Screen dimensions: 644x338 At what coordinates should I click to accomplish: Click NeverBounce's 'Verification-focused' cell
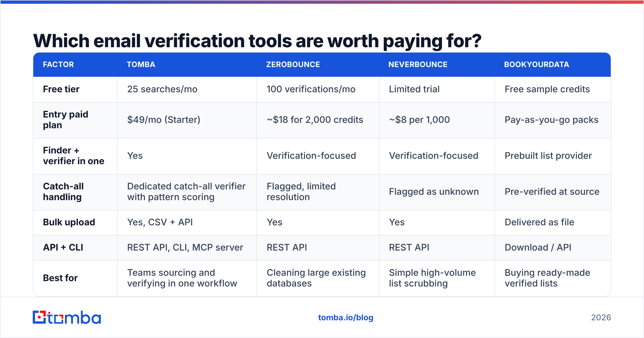[x=434, y=156]
